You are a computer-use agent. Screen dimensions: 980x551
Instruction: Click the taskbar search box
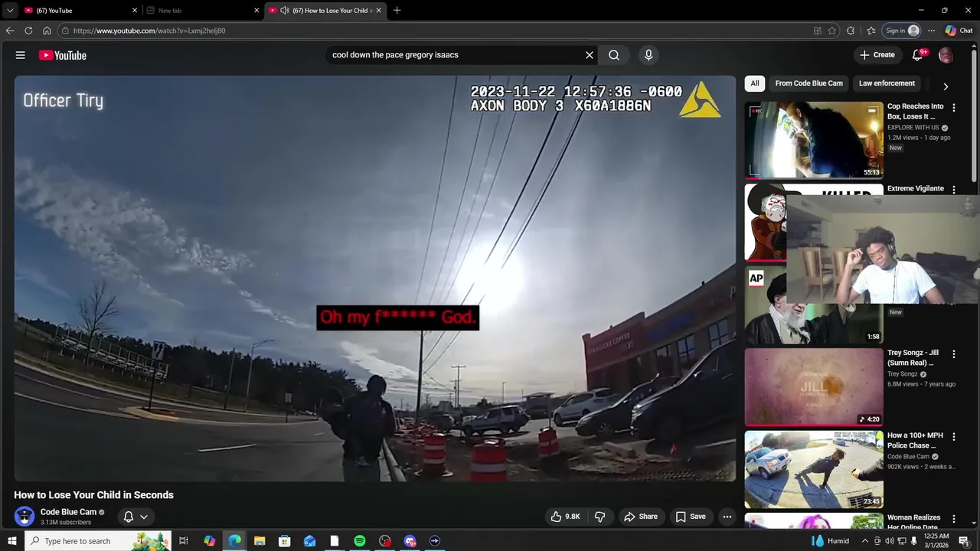pos(98,541)
